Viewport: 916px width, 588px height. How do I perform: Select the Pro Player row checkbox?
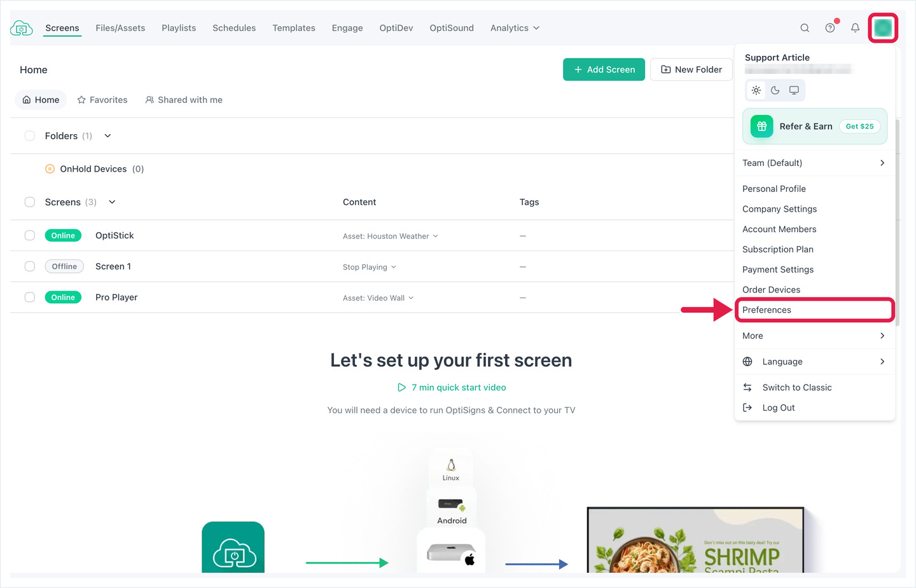(30, 297)
